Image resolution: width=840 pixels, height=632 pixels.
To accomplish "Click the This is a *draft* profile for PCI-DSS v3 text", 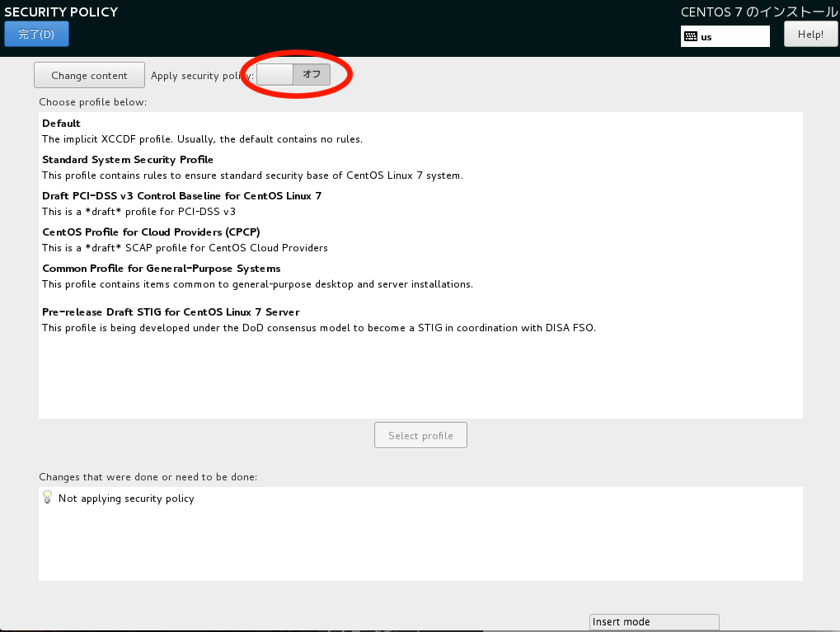I will click(x=138, y=212).
